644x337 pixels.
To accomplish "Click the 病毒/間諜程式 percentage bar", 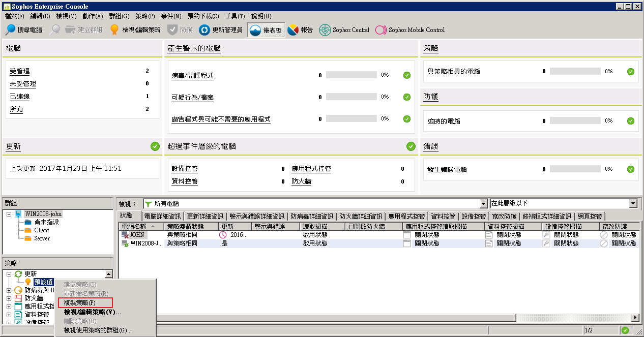I will point(351,75).
